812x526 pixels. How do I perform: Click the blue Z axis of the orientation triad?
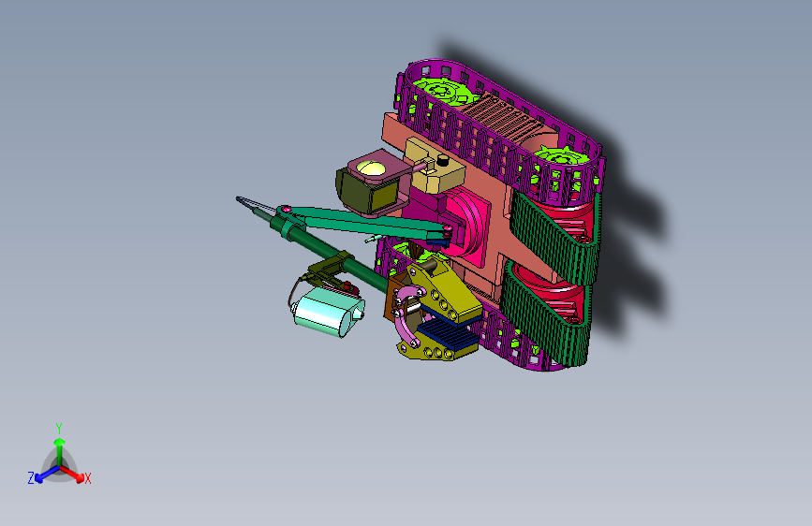[46, 475]
